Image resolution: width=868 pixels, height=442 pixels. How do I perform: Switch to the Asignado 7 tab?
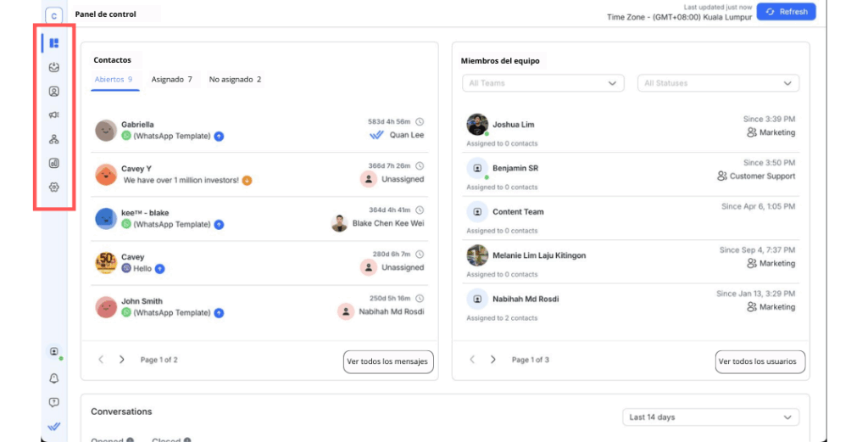171,80
